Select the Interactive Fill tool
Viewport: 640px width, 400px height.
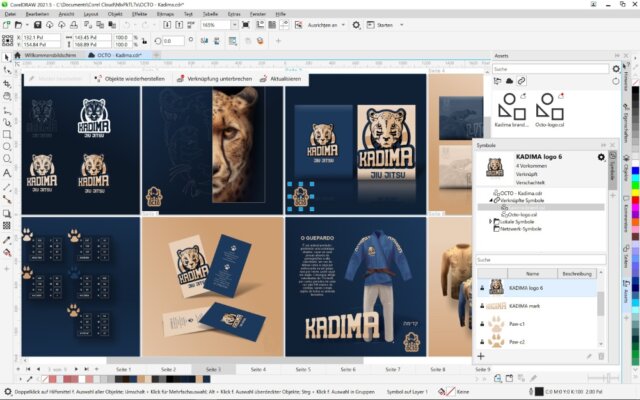[x=7, y=253]
